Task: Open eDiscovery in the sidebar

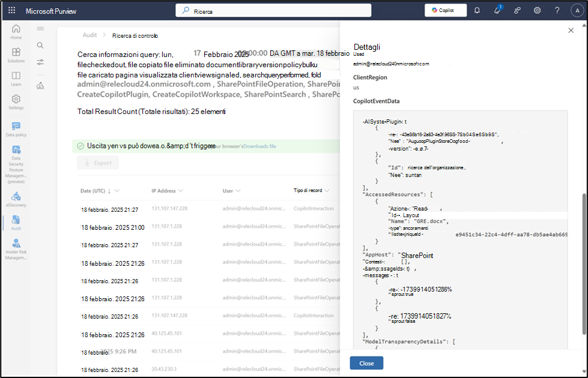Action: [16, 199]
